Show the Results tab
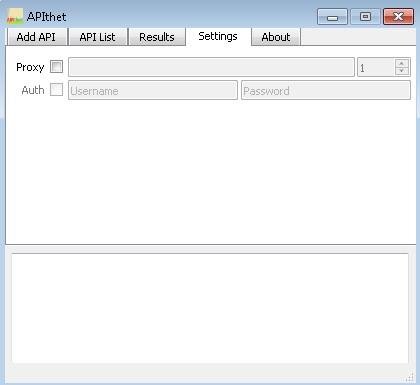The image size is (420, 385). pyautogui.click(x=157, y=37)
